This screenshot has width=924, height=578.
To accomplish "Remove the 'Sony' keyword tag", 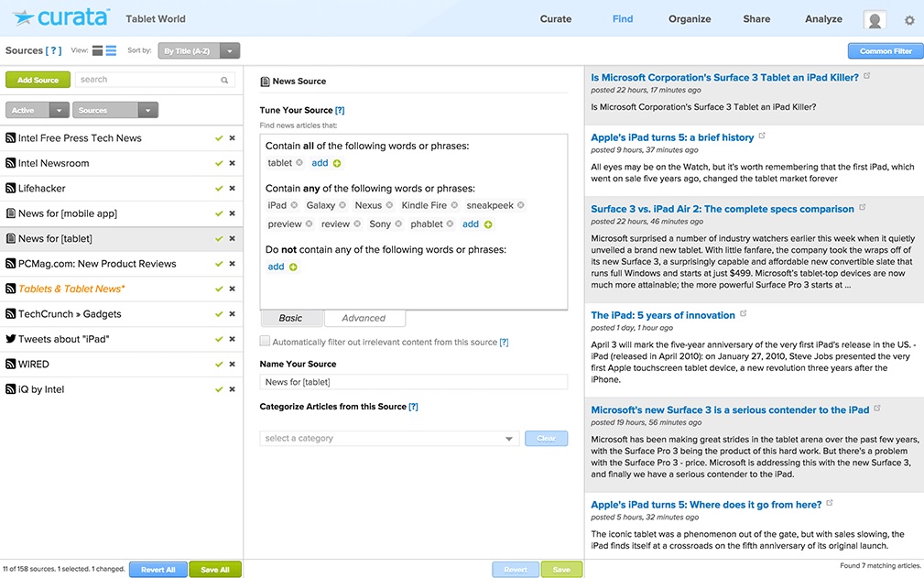I will 398,224.
